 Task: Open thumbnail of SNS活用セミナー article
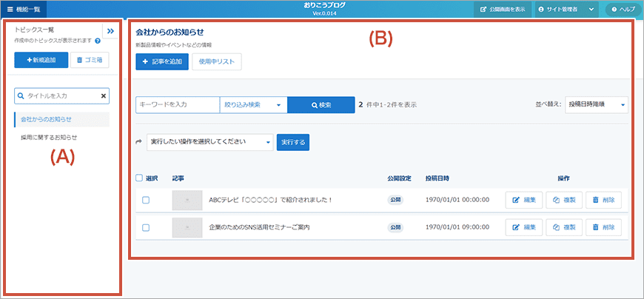point(187,227)
